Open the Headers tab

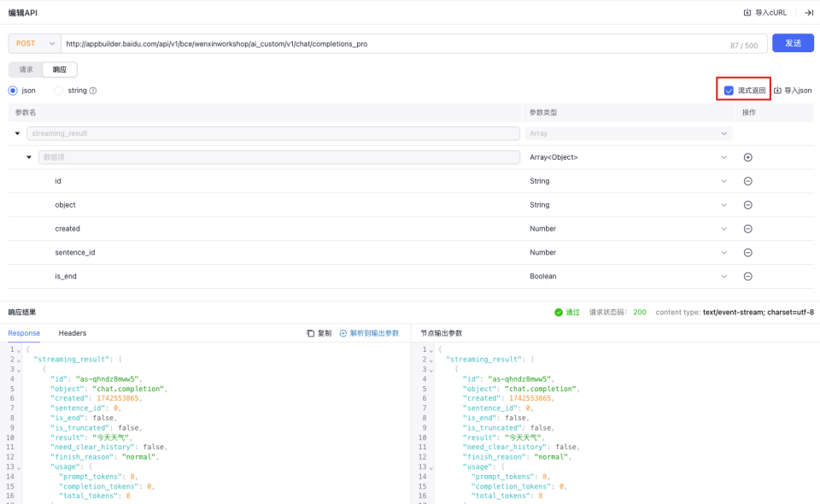pos(72,333)
